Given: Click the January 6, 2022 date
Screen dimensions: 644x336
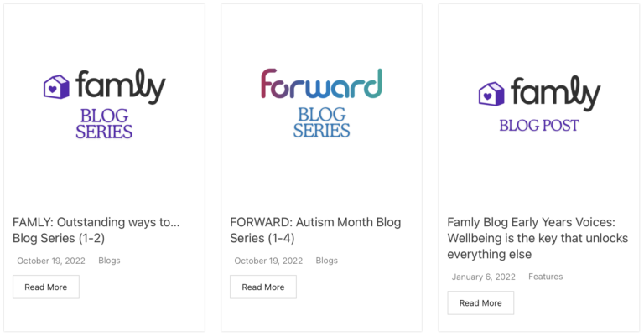Looking at the screenshot, I should coord(483,277).
